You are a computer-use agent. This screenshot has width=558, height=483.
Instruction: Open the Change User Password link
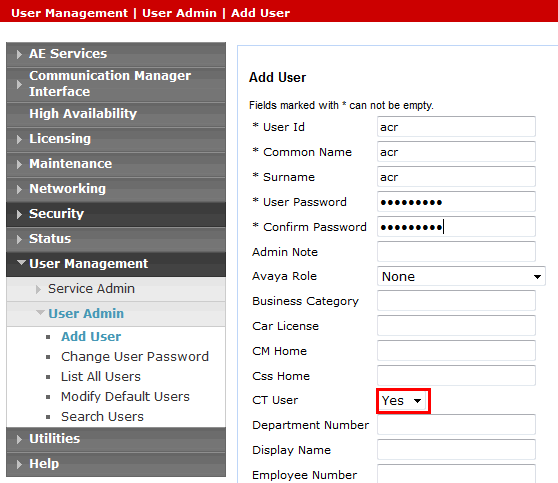tap(135, 357)
